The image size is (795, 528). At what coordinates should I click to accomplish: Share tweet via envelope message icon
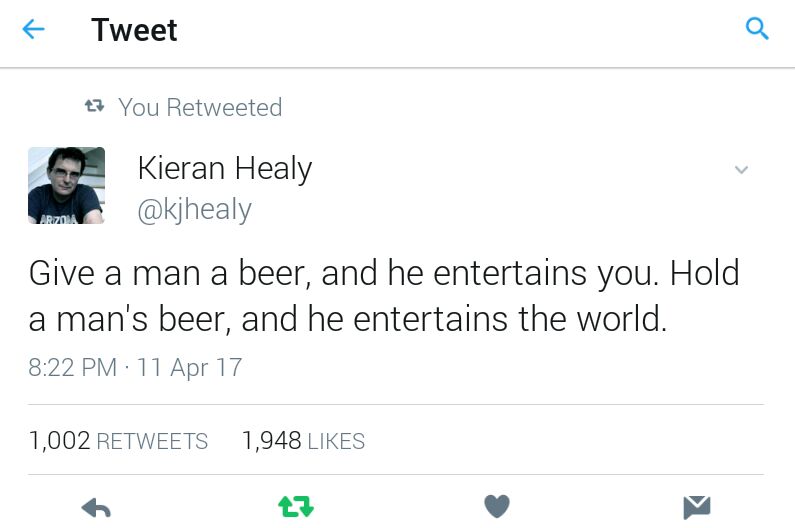click(x=697, y=507)
